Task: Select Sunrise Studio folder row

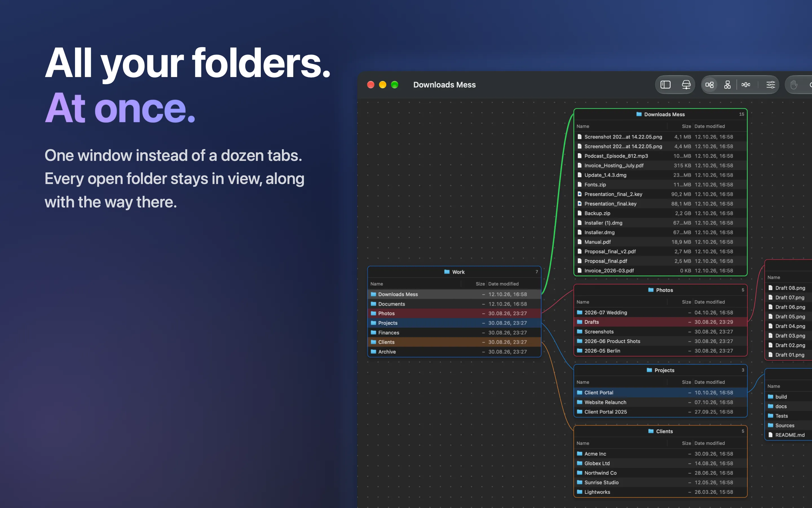Action: tap(660, 483)
